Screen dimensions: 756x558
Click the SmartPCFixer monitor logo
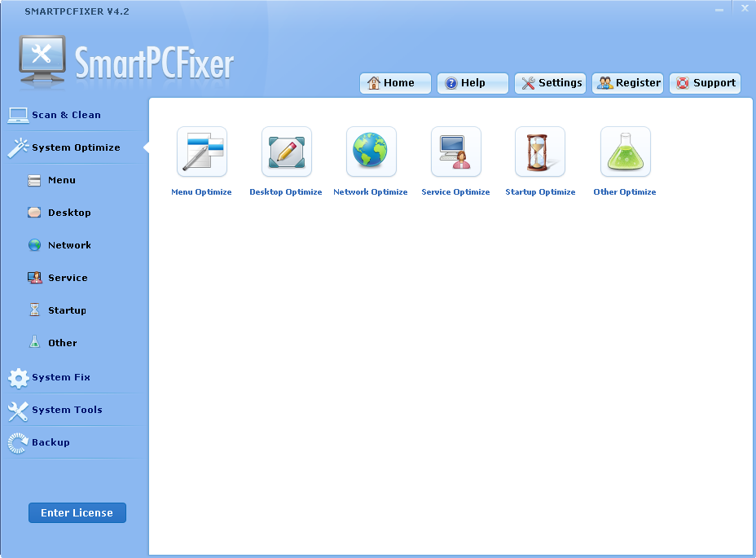[x=42, y=59]
